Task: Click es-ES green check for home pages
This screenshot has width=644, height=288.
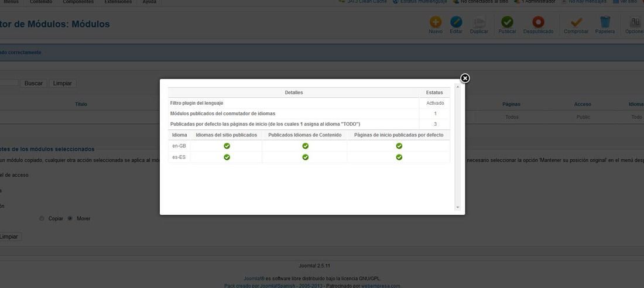Action: [x=399, y=157]
